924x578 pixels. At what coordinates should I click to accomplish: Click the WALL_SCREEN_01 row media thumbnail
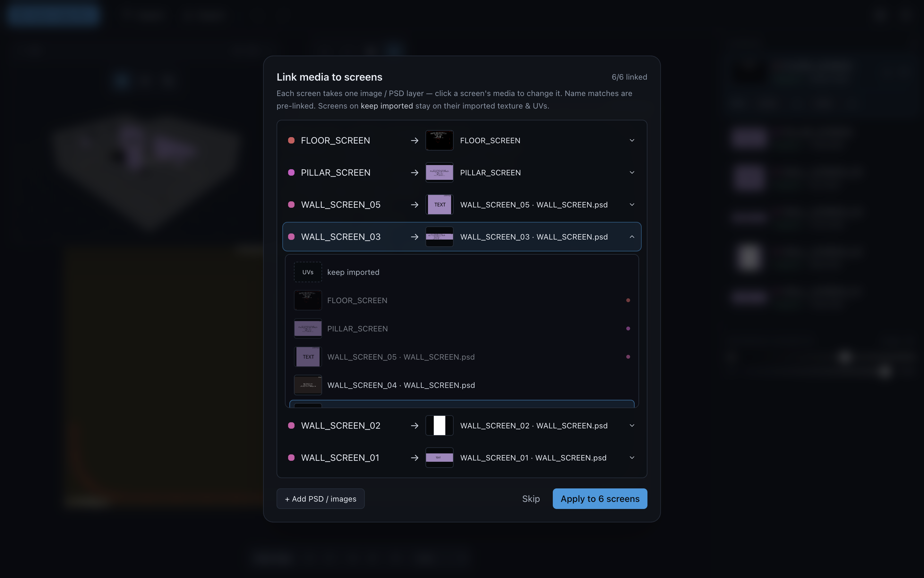(440, 458)
